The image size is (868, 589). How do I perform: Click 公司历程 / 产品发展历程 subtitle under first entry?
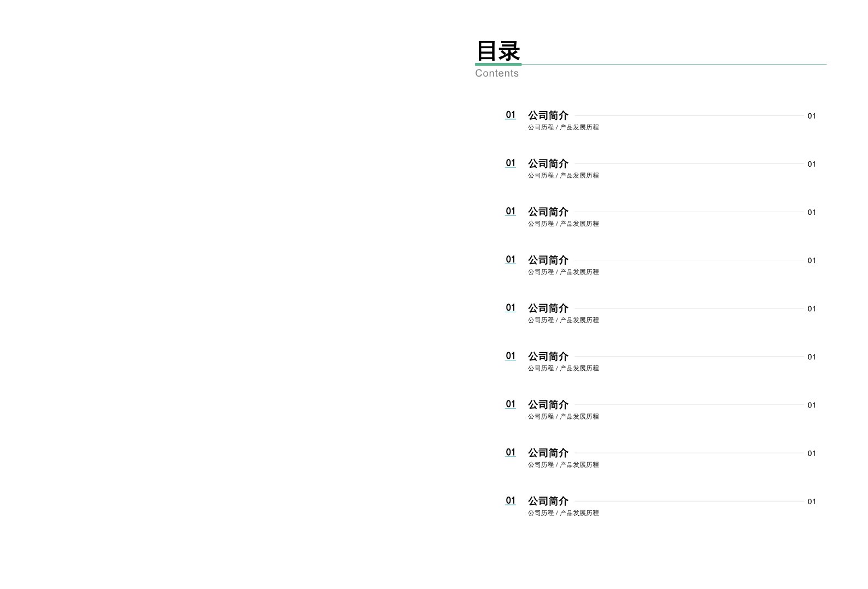564,127
